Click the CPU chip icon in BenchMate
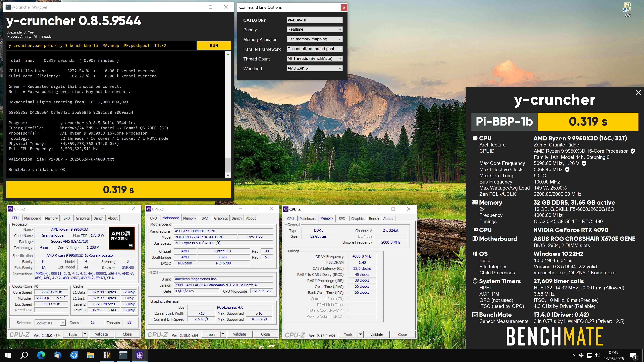644x362 pixels. click(x=475, y=138)
